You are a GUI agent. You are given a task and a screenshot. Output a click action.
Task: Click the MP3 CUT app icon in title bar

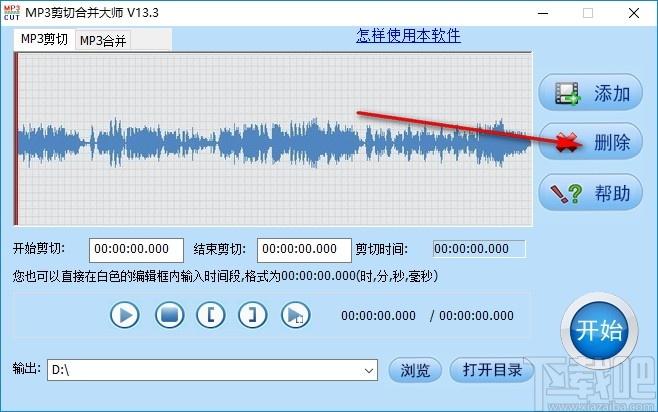coord(12,13)
